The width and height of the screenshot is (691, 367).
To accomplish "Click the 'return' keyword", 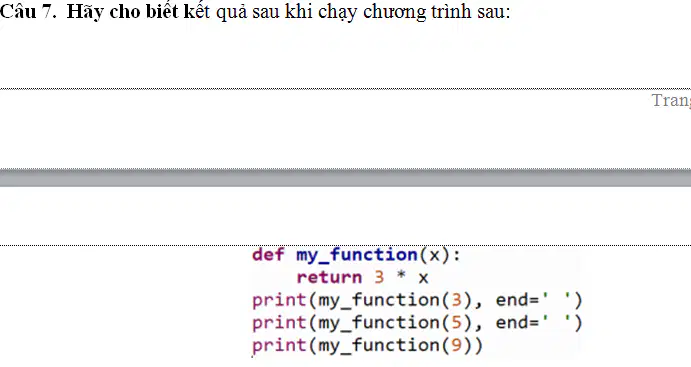I will pyautogui.click(x=329, y=278).
